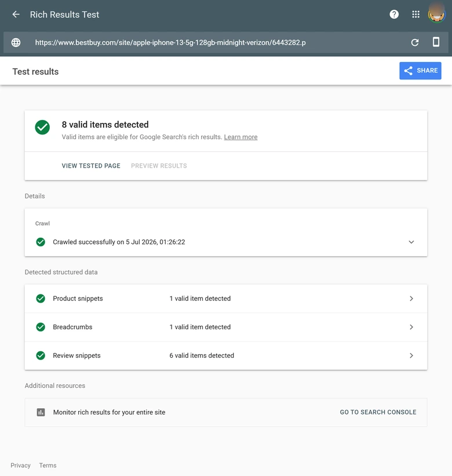
Task: Open Breadcrumbs details arrow
Action: (x=411, y=327)
